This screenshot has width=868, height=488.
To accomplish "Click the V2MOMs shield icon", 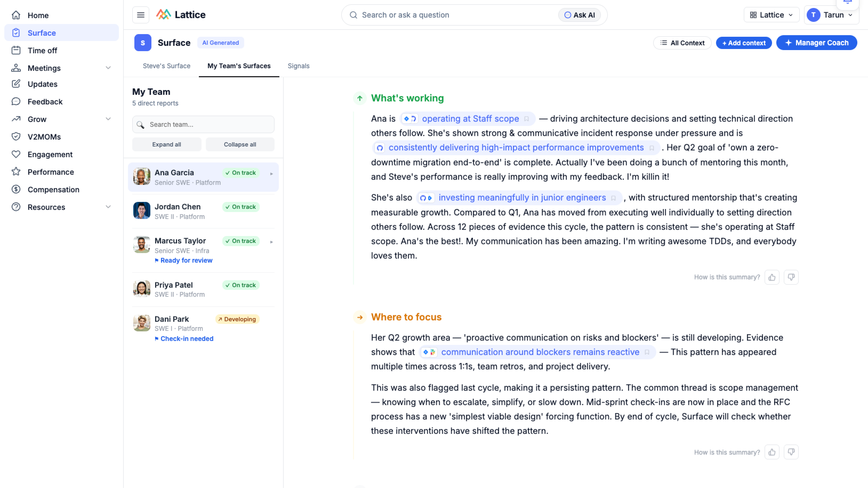I will tap(16, 137).
